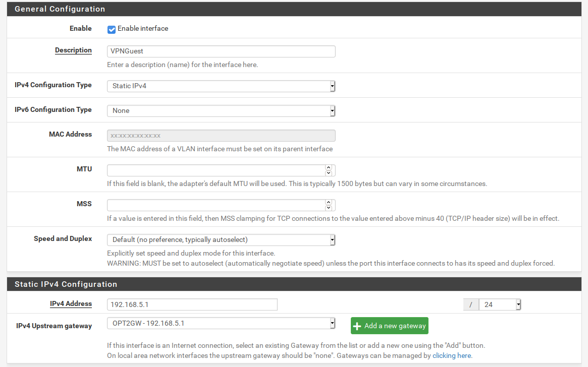
Task: Disable the Enable interface checkbox
Action: click(x=112, y=29)
